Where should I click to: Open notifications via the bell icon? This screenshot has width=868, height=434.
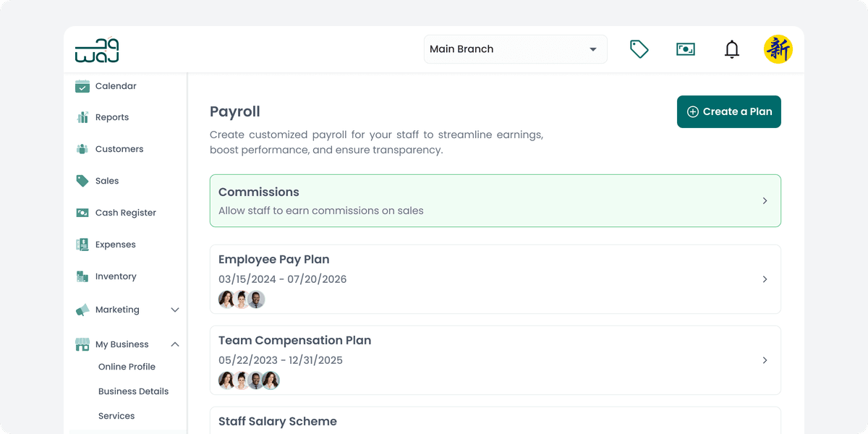coord(731,49)
